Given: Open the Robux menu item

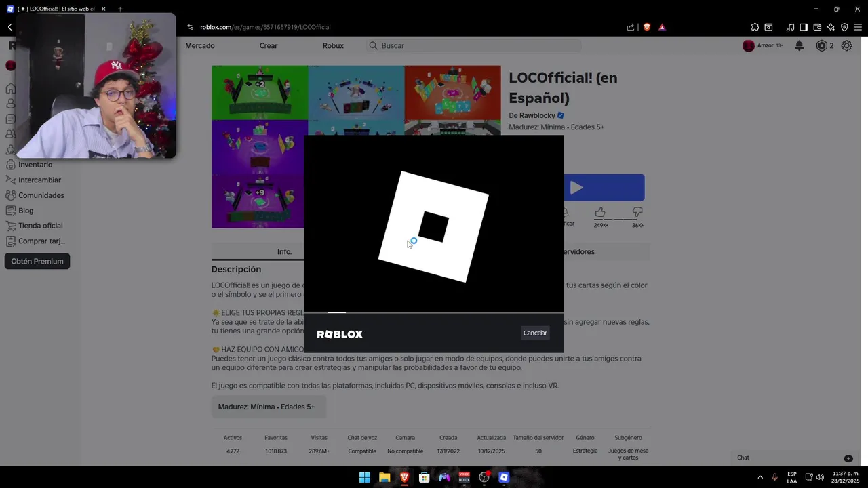Looking at the screenshot, I should 333,45.
